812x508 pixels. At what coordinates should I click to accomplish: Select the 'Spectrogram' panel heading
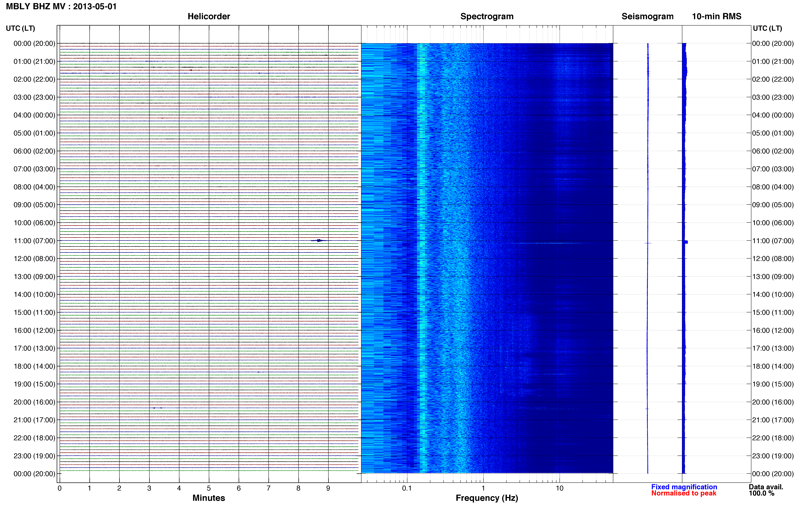pyautogui.click(x=487, y=16)
